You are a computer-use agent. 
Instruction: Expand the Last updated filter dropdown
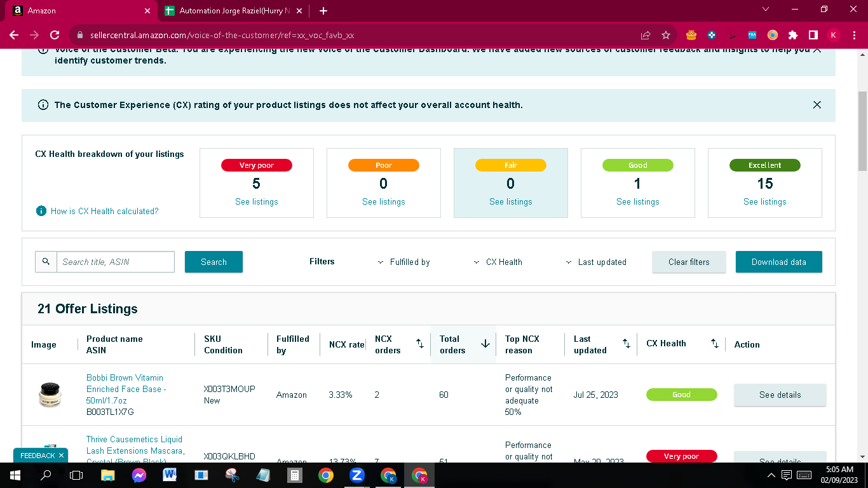(x=596, y=262)
